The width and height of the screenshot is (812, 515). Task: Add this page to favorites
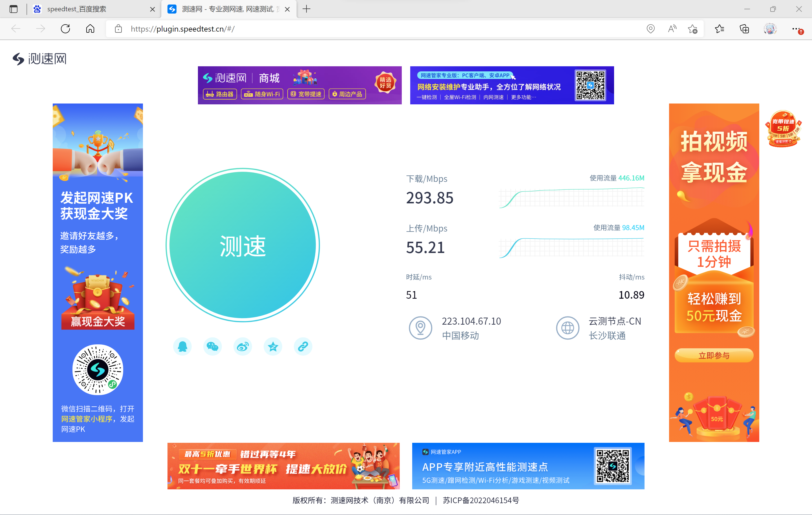[x=693, y=29]
